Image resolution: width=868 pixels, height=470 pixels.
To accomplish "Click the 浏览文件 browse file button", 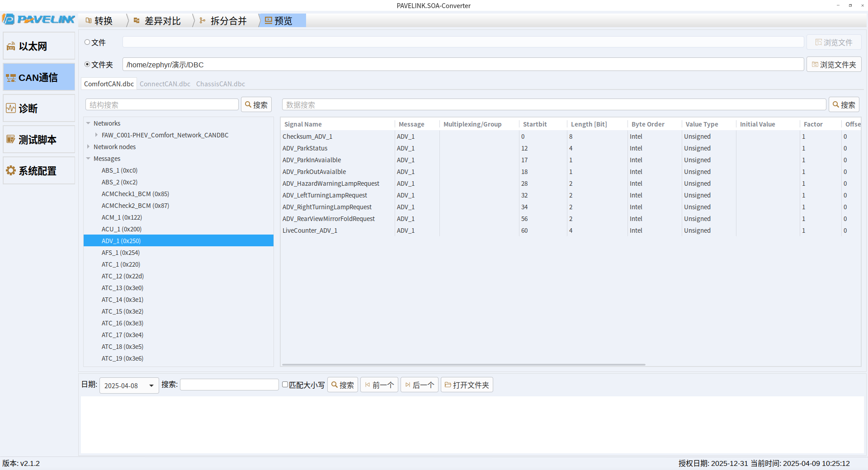I will click(x=834, y=42).
